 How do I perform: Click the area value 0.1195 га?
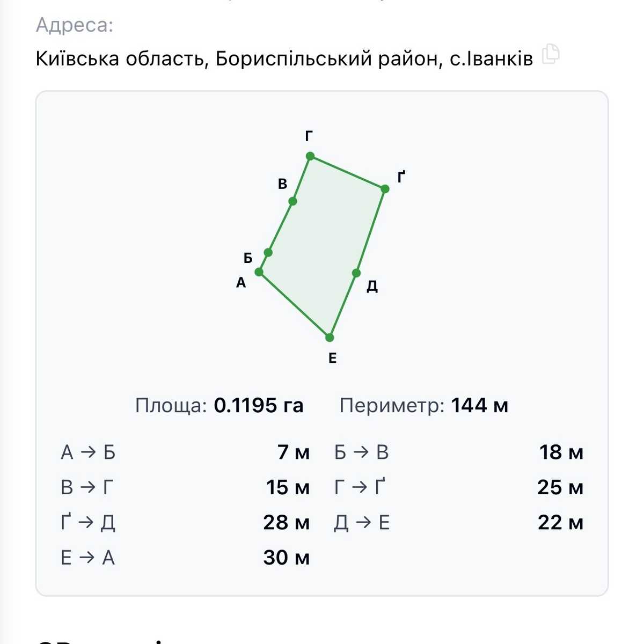click(x=259, y=405)
